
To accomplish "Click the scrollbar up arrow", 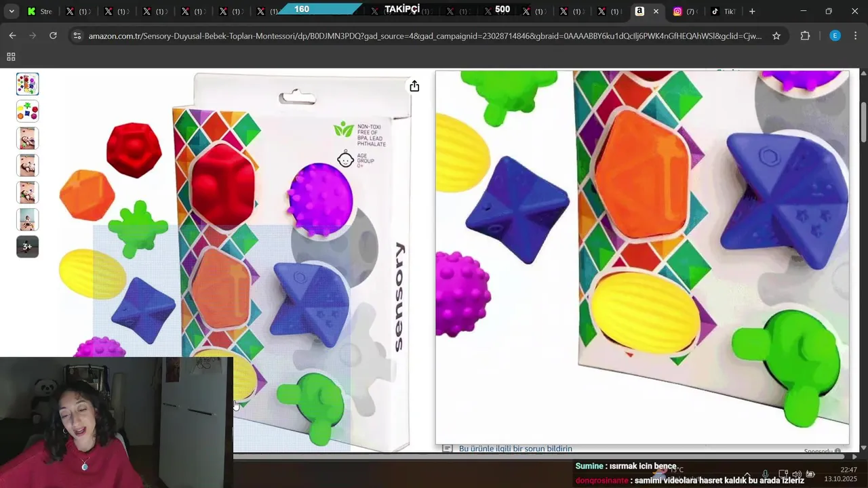I will pos(863,73).
